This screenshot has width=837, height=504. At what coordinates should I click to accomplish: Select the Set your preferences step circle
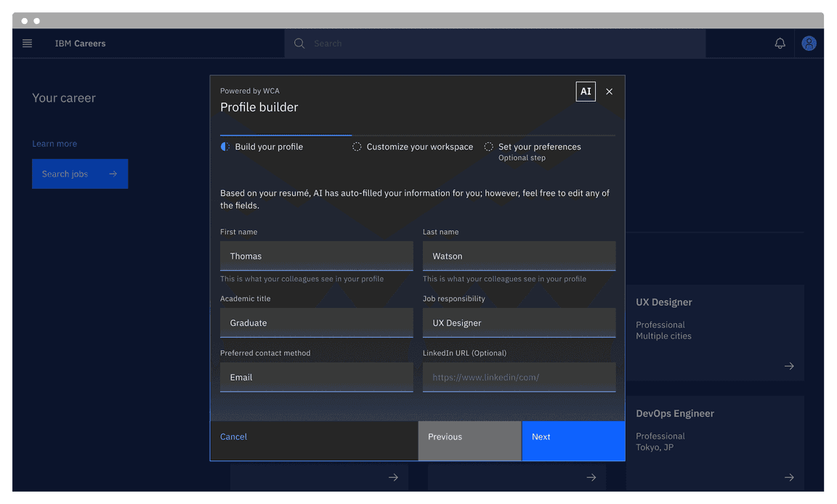click(489, 146)
